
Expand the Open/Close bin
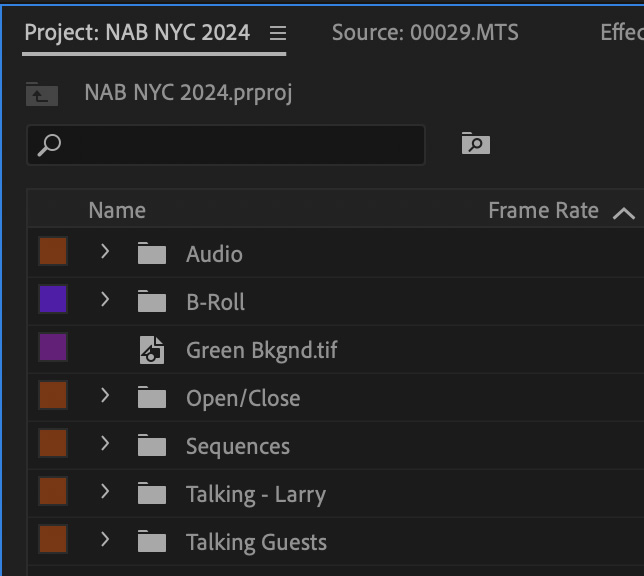[105, 395]
